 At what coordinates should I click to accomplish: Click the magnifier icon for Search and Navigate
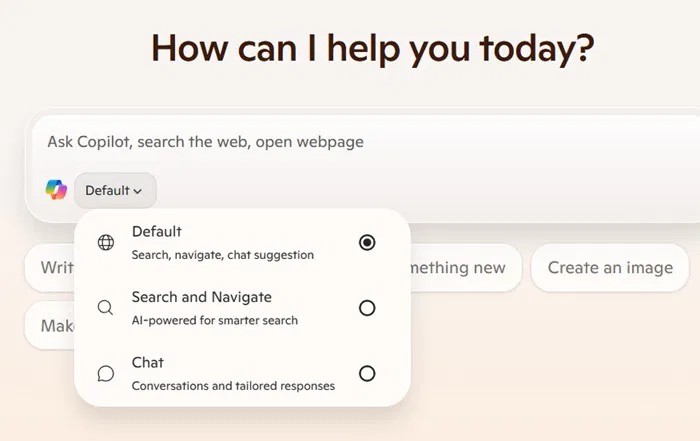point(105,308)
